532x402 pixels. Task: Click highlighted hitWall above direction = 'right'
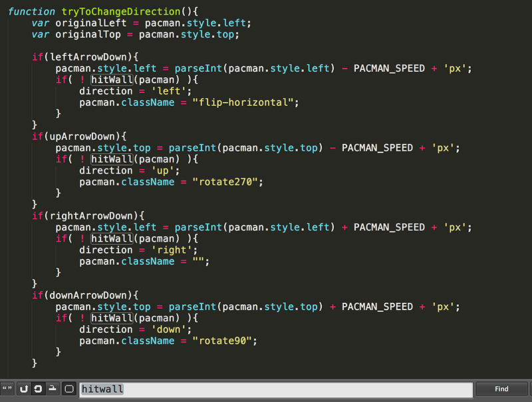[x=112, y=239]
